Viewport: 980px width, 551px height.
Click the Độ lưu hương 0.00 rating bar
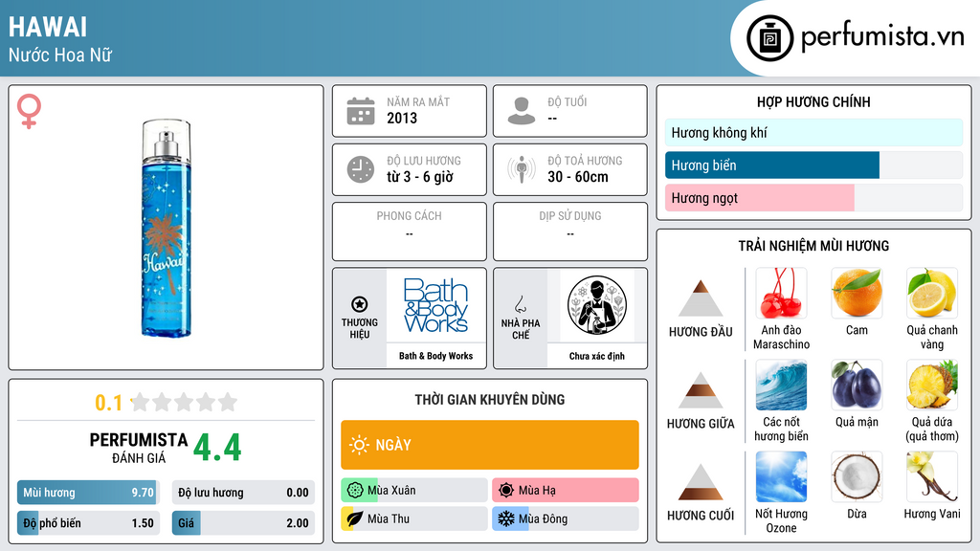pos(243,493)
